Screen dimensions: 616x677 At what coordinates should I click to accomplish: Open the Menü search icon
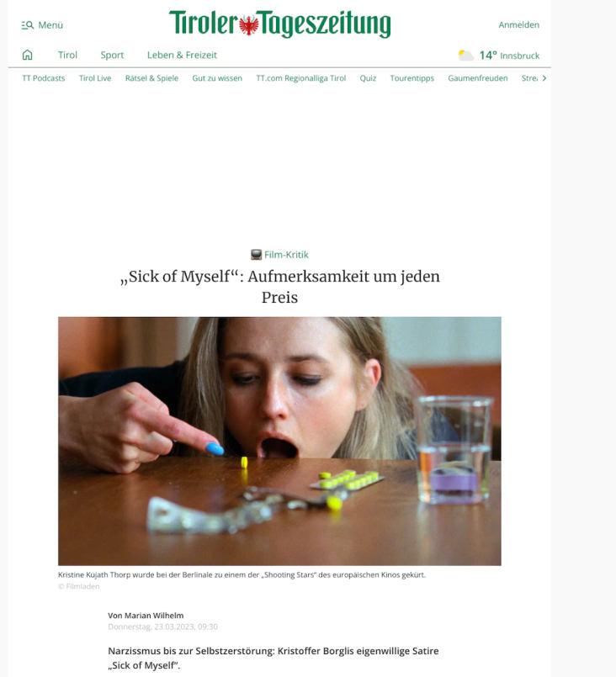28,25
